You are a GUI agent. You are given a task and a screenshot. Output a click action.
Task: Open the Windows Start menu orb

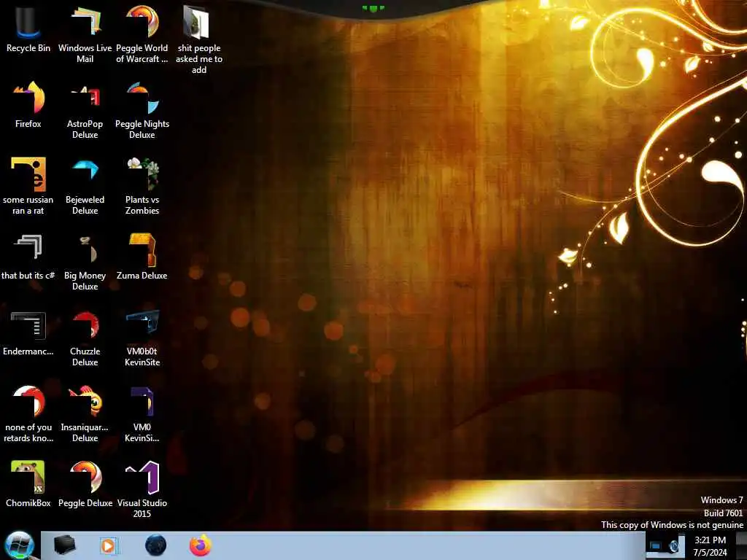tap(20, 545)
